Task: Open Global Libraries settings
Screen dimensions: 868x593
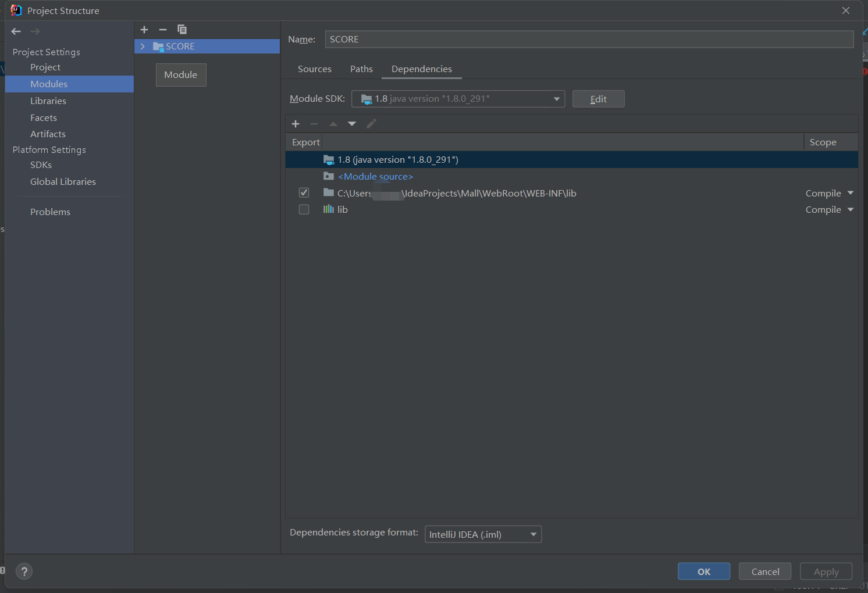Action: [x=63, y=182]
